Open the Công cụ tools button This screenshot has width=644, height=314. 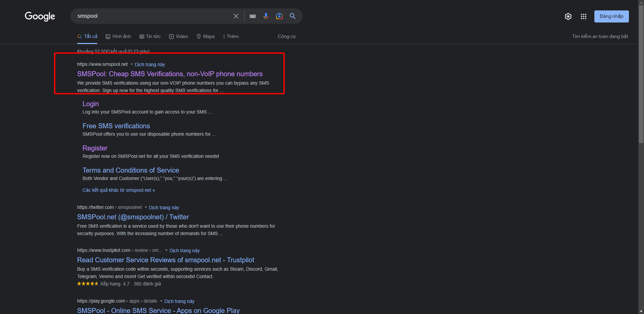[286, 36]
